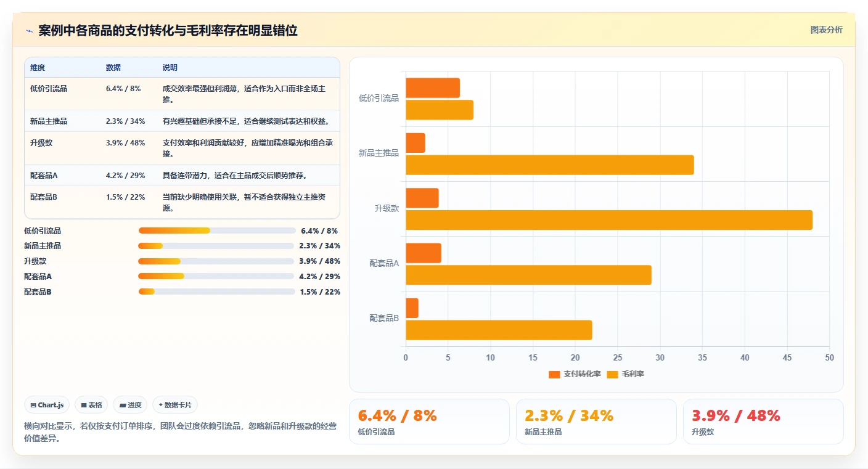Screen dimensions: 868x469
Task: Click the 低价引流品 label in the progress list
Action: click(x=43, y=231)
